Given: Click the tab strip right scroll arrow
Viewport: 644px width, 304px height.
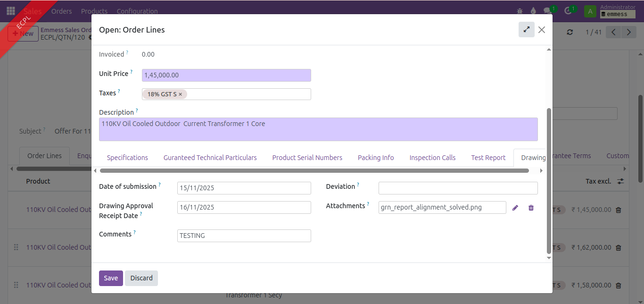Looking at the screenshot, I should pyautogui.click(x=541, y=170).
